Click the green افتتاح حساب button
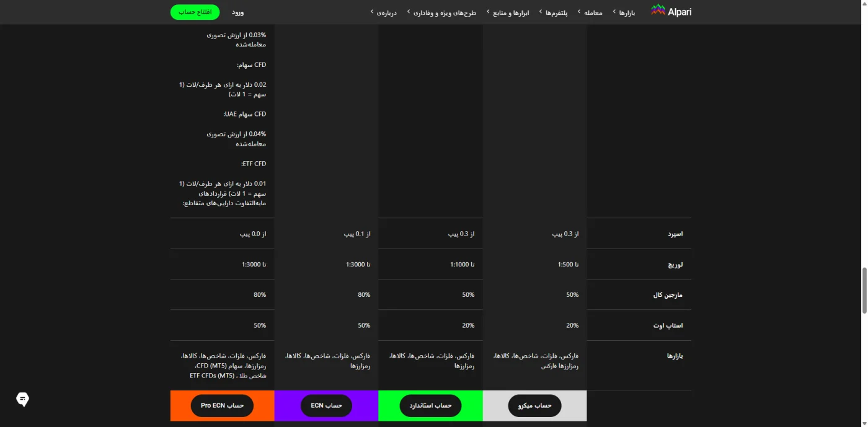This screenshot has width=868, height=427. coord(195,12)
